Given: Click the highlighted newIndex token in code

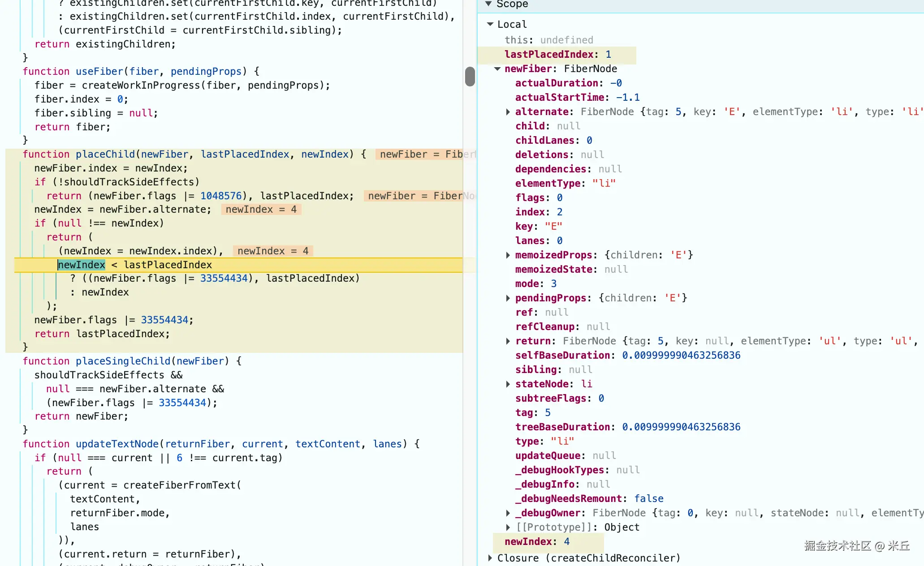Looking at the screenshot, I should [x=82, y=265].
